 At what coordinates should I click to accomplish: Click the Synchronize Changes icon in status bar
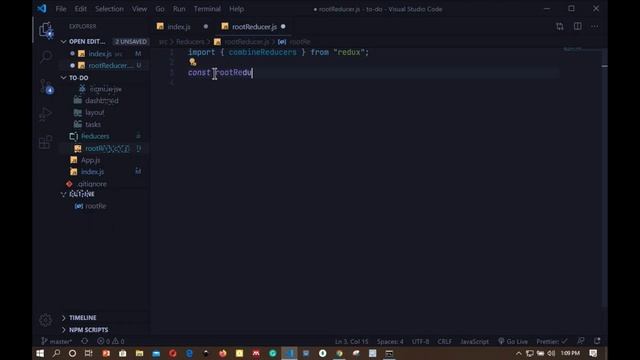84,341
